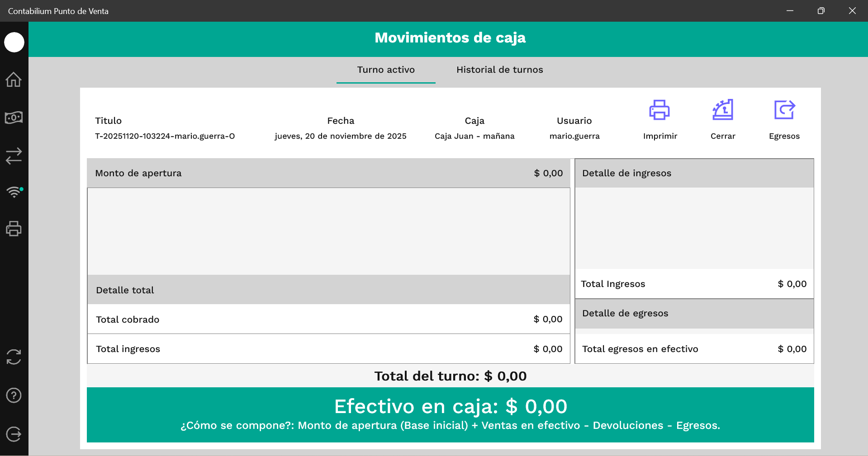Click the Movimientos de caja title
Image resolution: width=868 pixels, height=456 pixels.
[450, 38]
